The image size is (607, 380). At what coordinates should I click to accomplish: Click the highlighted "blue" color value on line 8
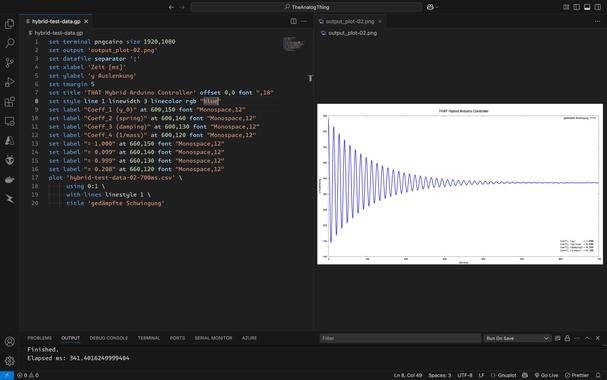click(211, 101)
